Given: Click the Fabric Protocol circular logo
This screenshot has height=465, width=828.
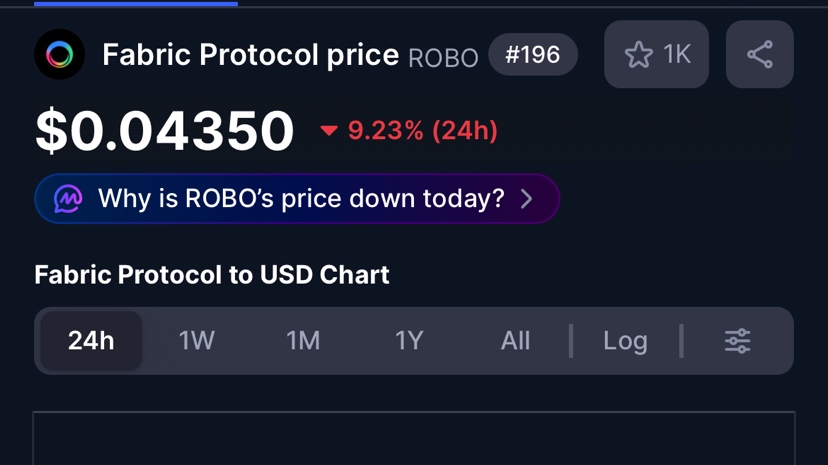Looking at the screenshot, I should (59, 54).
